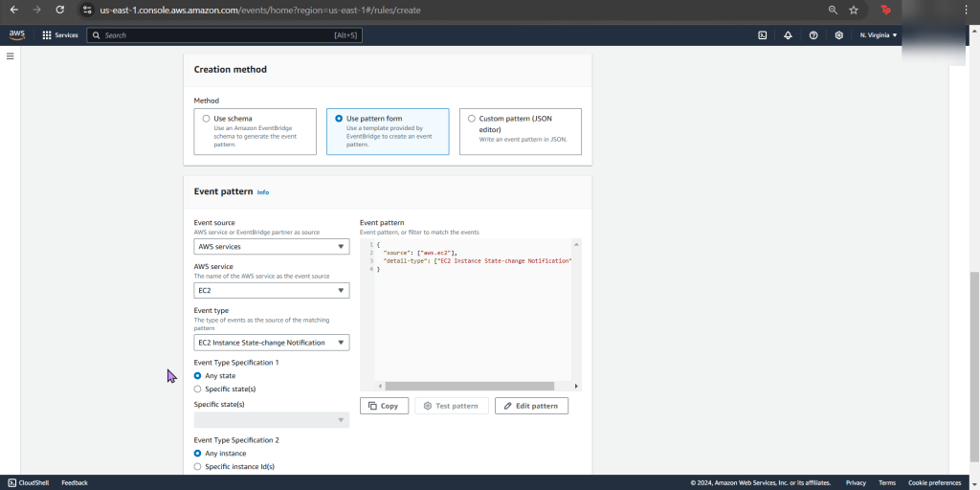This screenshot has width=980, height=490.
Task: Click the Edit pattern button
Action: point(531,406)
